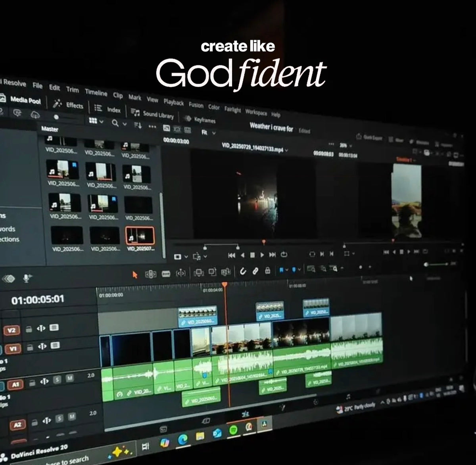Open the Keyframes panel
The width and height of the screenshot is (476, 465).
(x=200, y=119)
